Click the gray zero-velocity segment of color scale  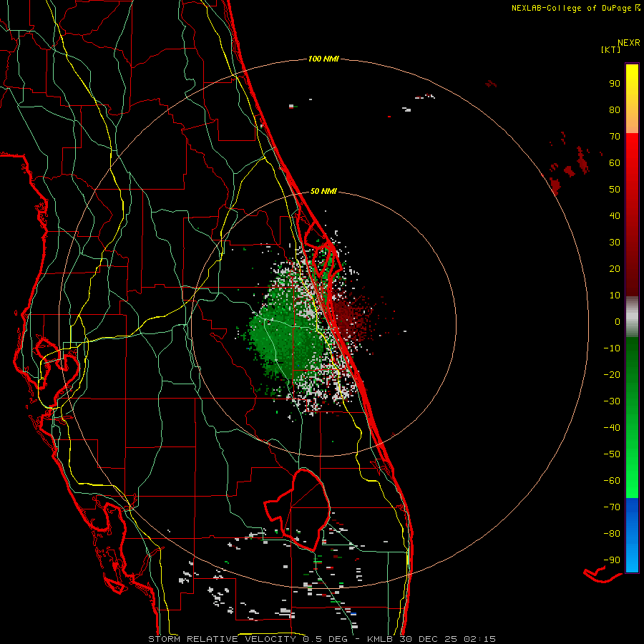[x=632, y=317]
